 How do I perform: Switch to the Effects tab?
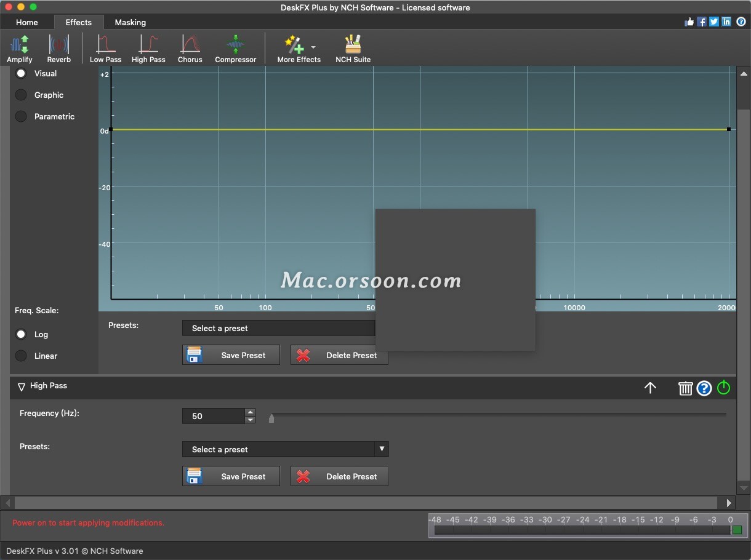click(79, 22)
